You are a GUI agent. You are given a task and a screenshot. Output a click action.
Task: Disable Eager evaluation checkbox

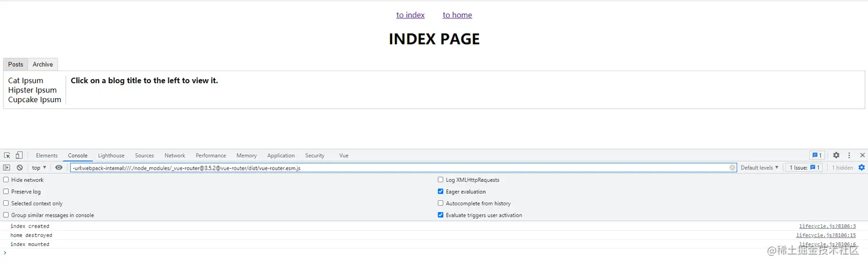[441, 192]
